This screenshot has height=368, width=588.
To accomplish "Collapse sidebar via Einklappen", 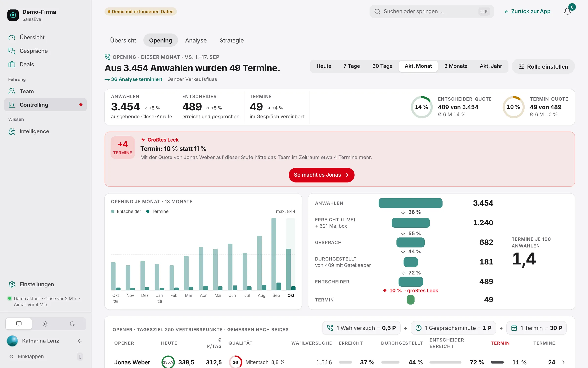I will point(46,356).
